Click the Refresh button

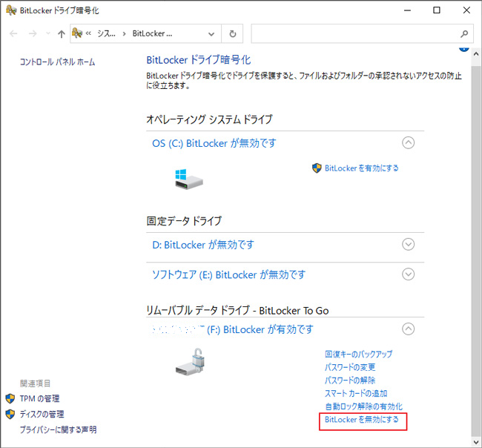233,34
